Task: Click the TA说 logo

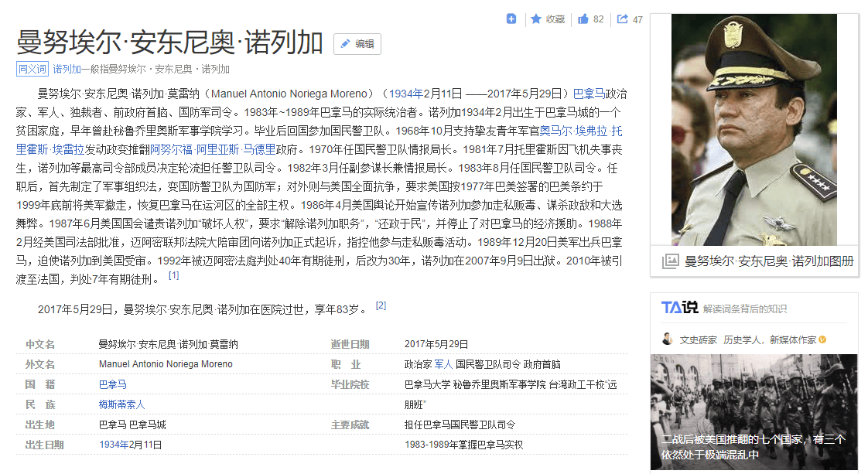Action: point(680,308)
